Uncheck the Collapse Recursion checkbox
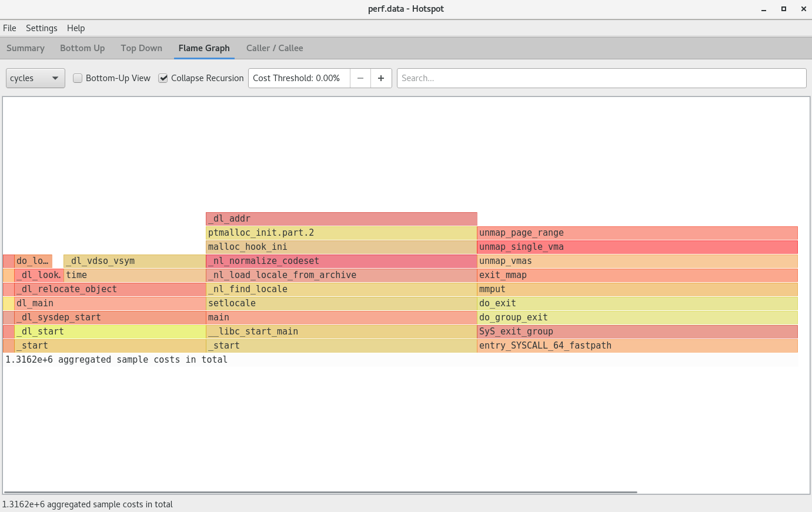The image size is (812, 512). 163,78
